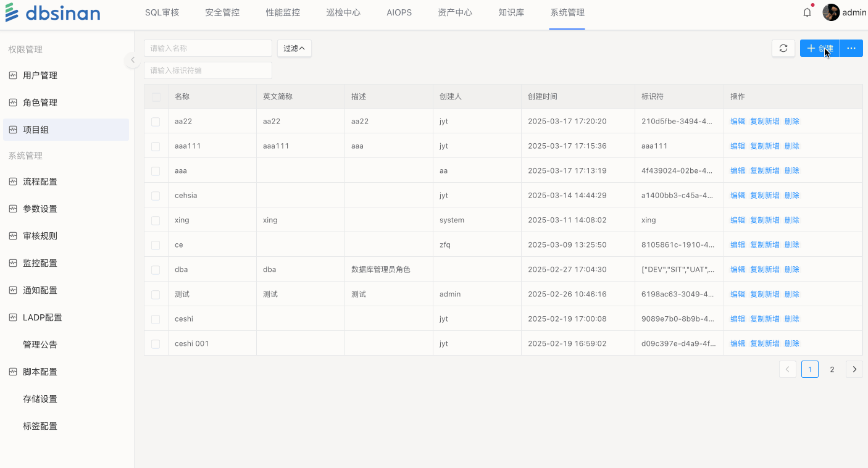Collapse the 过滤 filter panel
Viewport: 868px width, 468px height.
(x=294, y=48)
